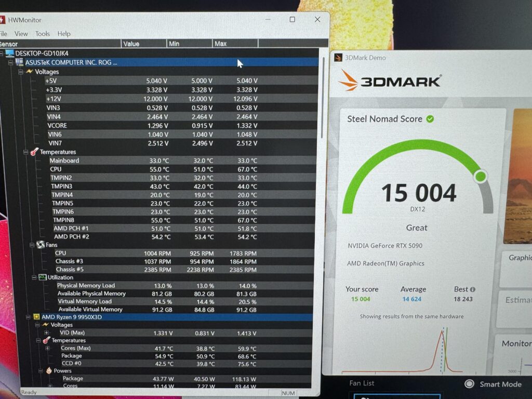Open the Tools menu in HWMonitor
Viewport: 532px width, 399px height.
[43, 34]
